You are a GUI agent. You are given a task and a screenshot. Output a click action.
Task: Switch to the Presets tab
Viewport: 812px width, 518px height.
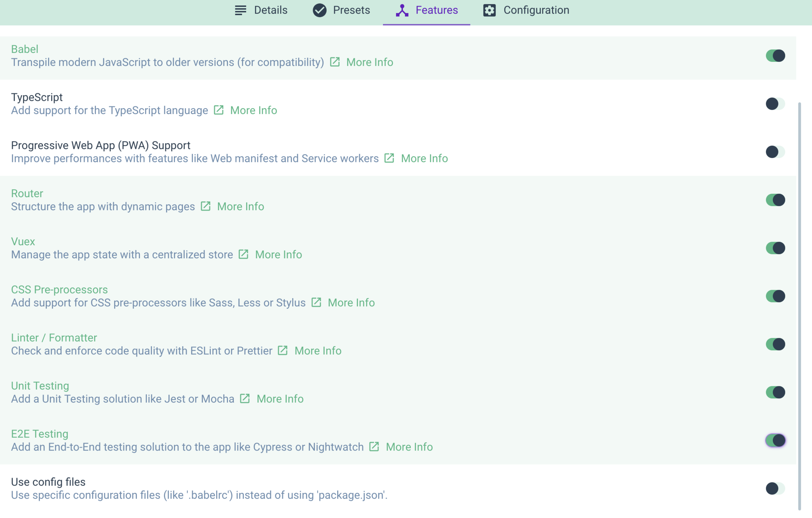341,10
